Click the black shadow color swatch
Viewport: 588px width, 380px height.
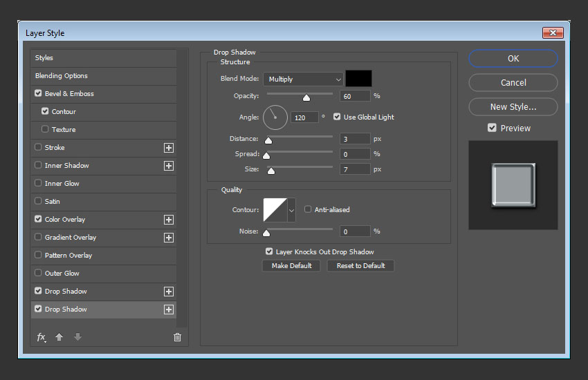pyautogui.click(x=358, y=79)
